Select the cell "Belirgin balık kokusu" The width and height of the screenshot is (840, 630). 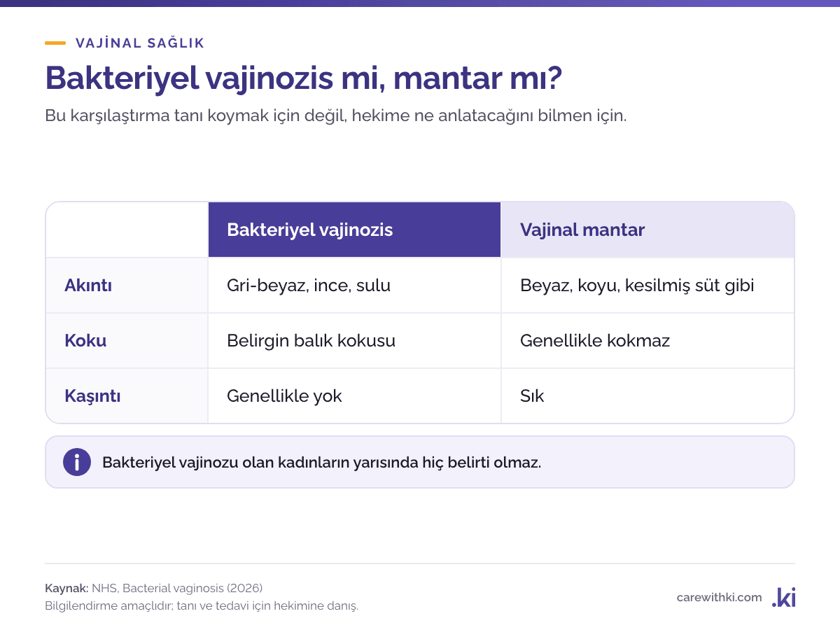(354, 340)
